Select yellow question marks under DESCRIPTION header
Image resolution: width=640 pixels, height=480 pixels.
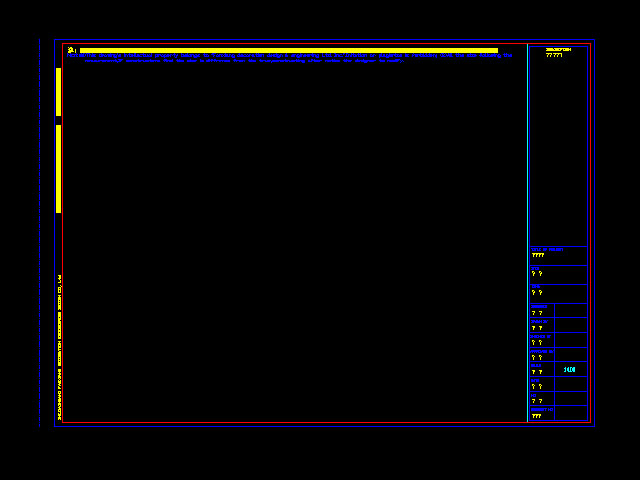554,56
